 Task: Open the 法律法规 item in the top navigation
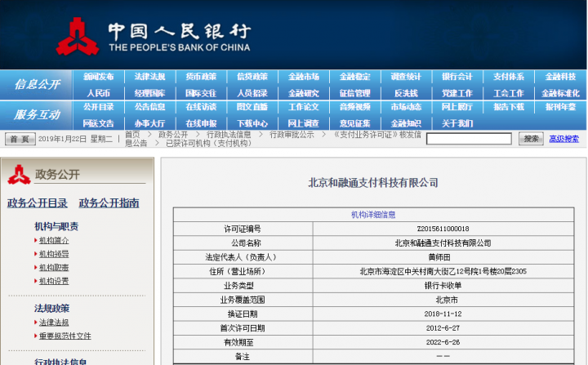coord(149,77)
